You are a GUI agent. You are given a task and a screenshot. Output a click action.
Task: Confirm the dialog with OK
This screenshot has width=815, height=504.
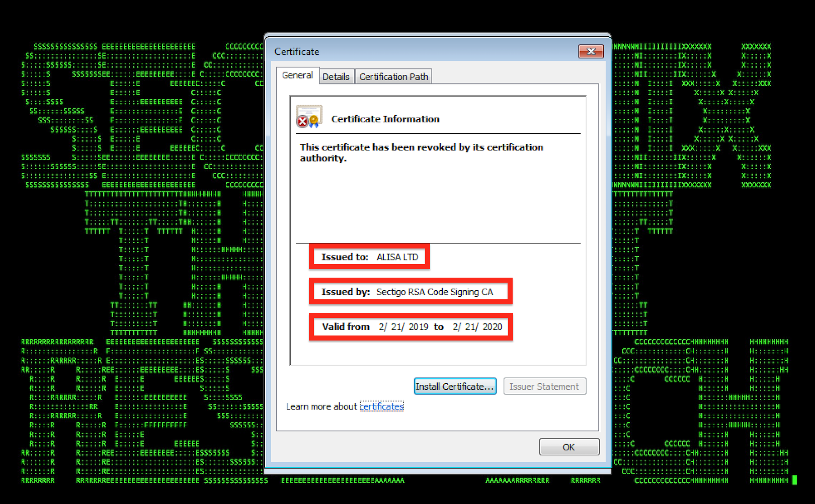coord(569,447)
